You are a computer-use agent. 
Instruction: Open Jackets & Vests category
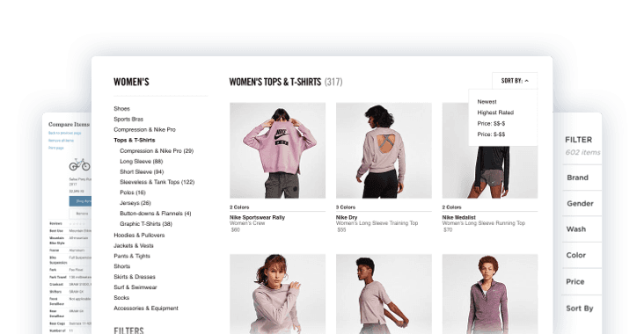134,246
